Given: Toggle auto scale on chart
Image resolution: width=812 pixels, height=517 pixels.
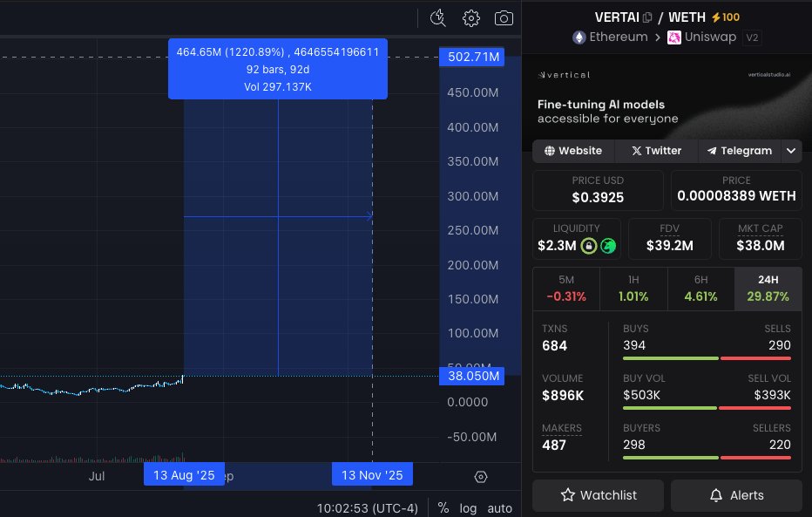Looking at the screenshot, I should click(x=500, y=508).
